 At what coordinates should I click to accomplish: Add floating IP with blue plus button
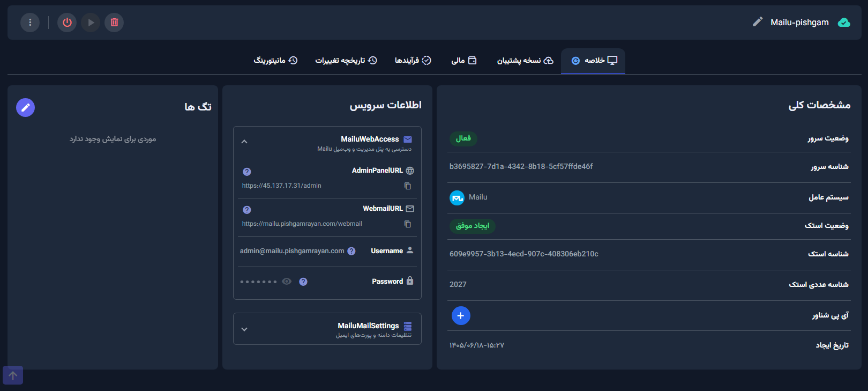[461, 315]
